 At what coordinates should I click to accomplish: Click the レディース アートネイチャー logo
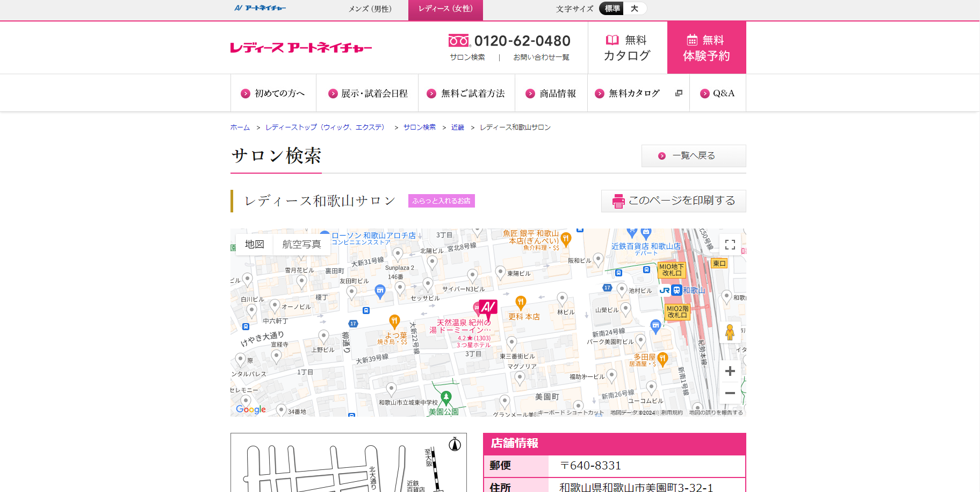click(x=301, y=48)
